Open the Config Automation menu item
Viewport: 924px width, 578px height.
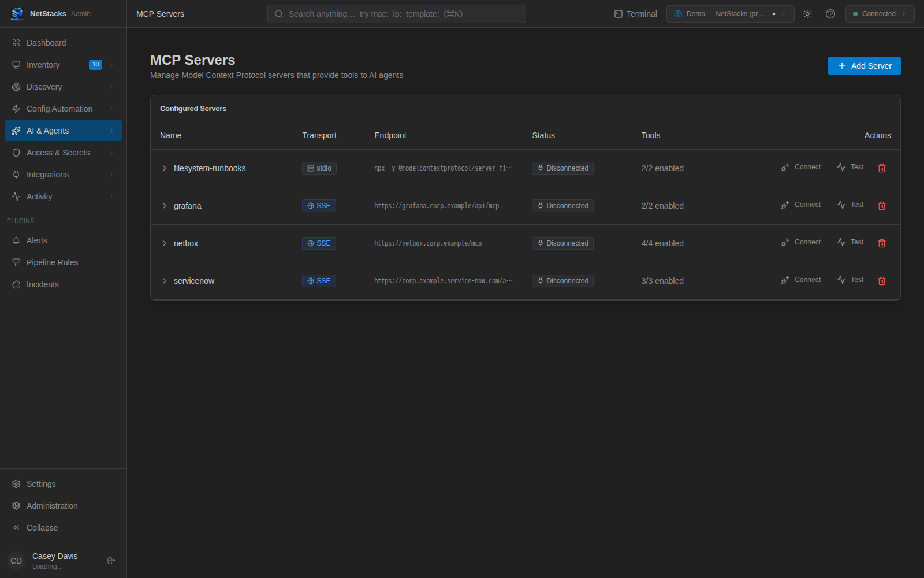63,109
